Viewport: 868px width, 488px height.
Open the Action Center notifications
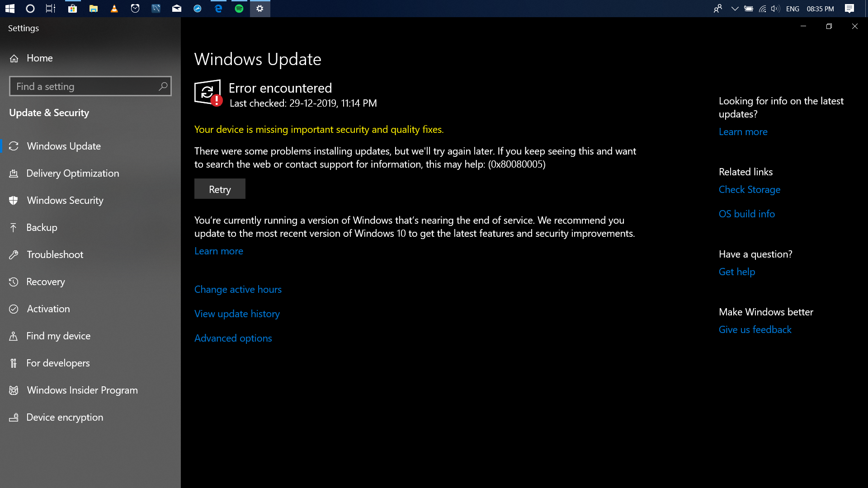point(849,9)
